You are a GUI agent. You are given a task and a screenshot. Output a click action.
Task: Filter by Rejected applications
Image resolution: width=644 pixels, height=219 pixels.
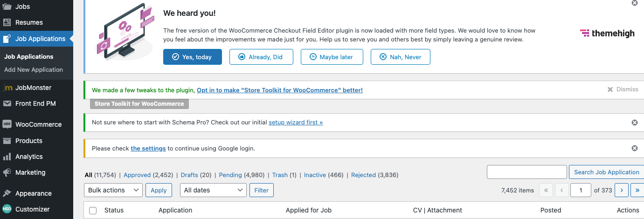point(363,175)
